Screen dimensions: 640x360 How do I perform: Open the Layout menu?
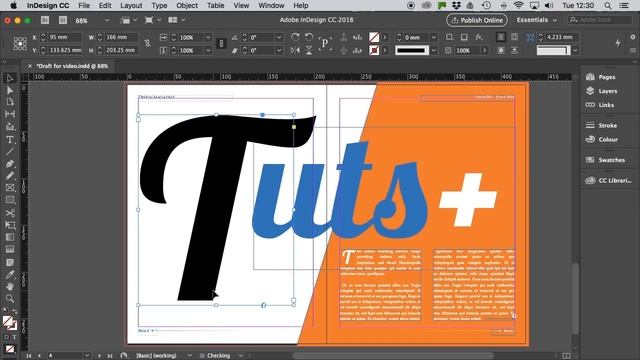pos(131,5)
